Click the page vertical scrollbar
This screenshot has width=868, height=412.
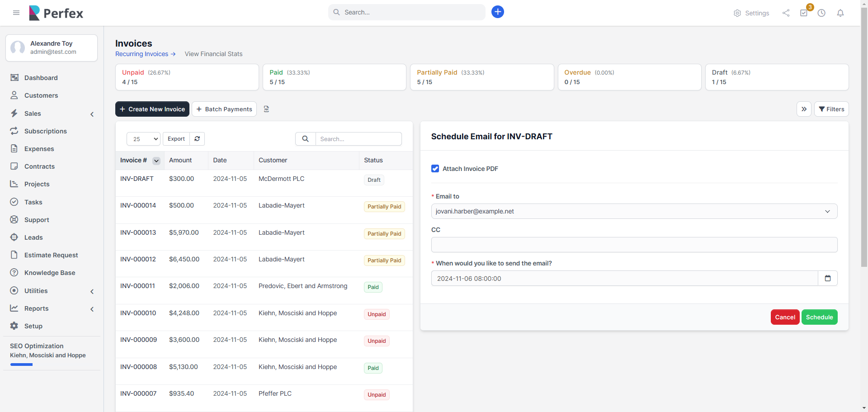tap(864, 136)
